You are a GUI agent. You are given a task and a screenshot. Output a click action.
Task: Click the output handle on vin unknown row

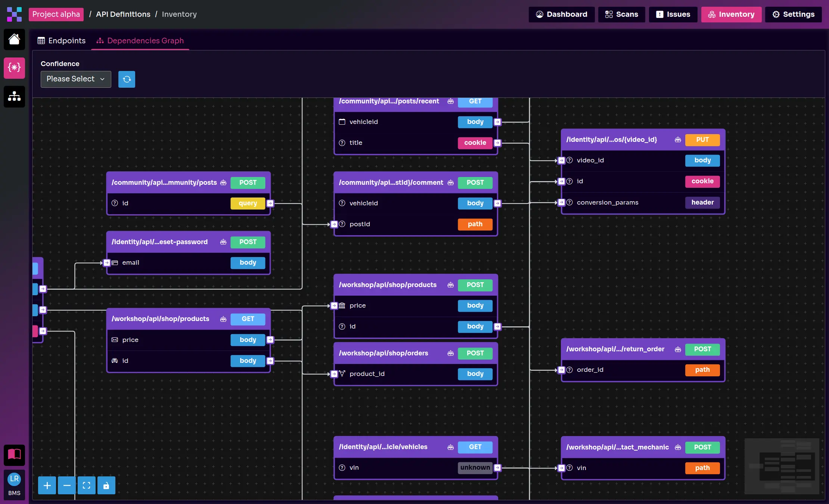tap(497, 467)
